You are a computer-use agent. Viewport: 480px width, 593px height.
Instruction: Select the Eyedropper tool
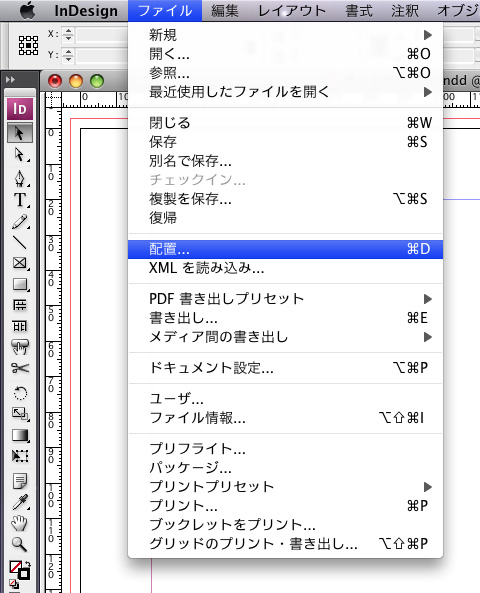19,502
